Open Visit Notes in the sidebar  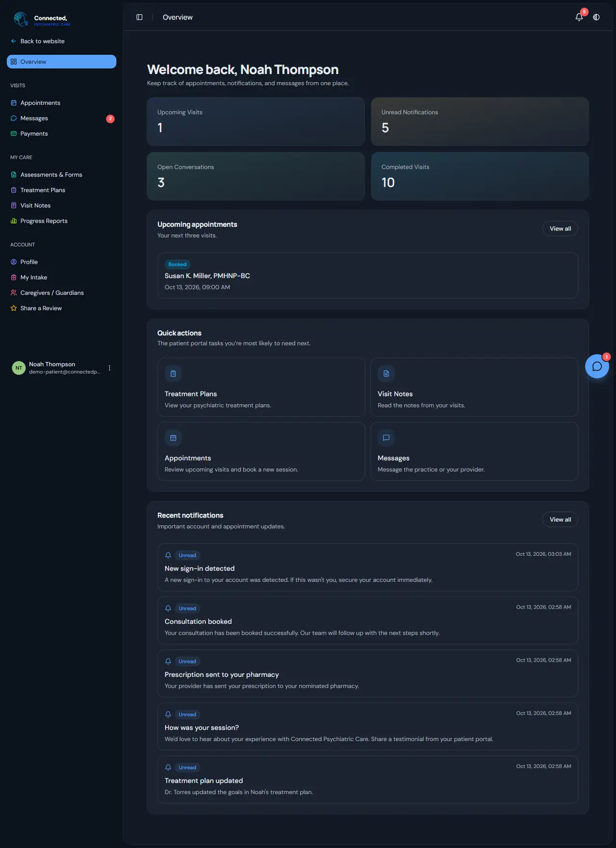(62, 206)
